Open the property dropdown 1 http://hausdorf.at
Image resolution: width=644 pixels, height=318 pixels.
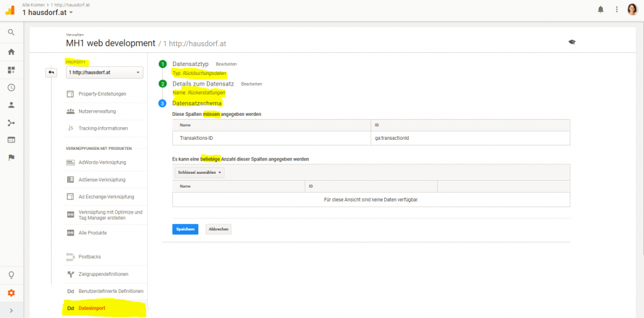[104, 72]
